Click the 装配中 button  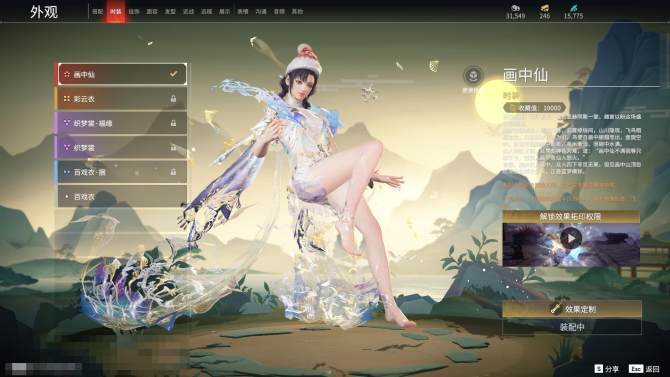tap(572, 327)
